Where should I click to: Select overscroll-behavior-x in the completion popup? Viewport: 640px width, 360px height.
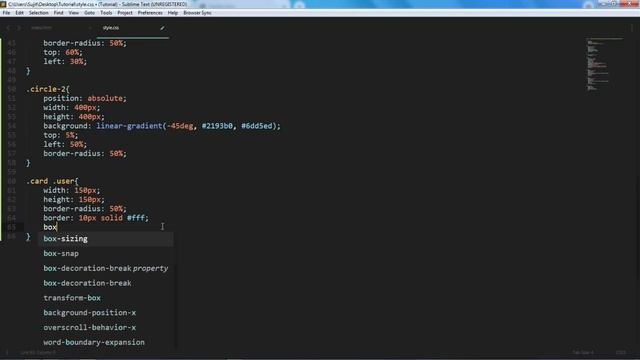coord(106,327)
